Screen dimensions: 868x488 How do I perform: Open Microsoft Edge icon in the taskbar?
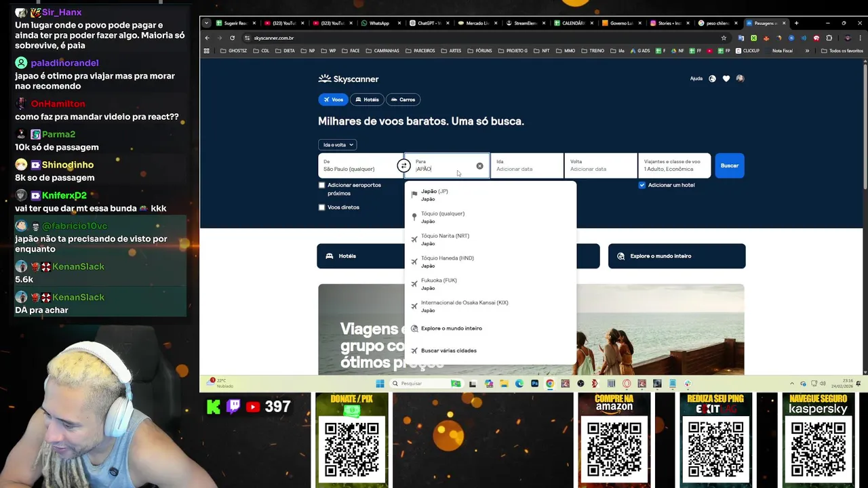[519, 384]
